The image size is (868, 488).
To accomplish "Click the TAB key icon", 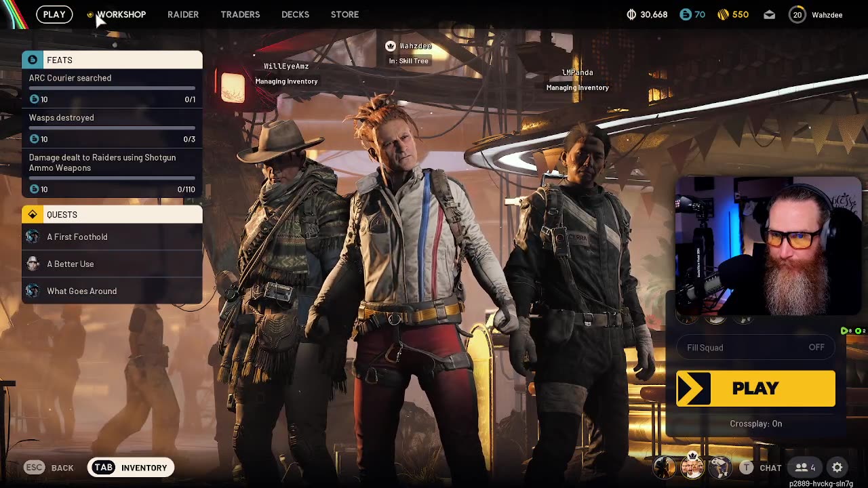I will pyautogui.click(x=104, y=468).
